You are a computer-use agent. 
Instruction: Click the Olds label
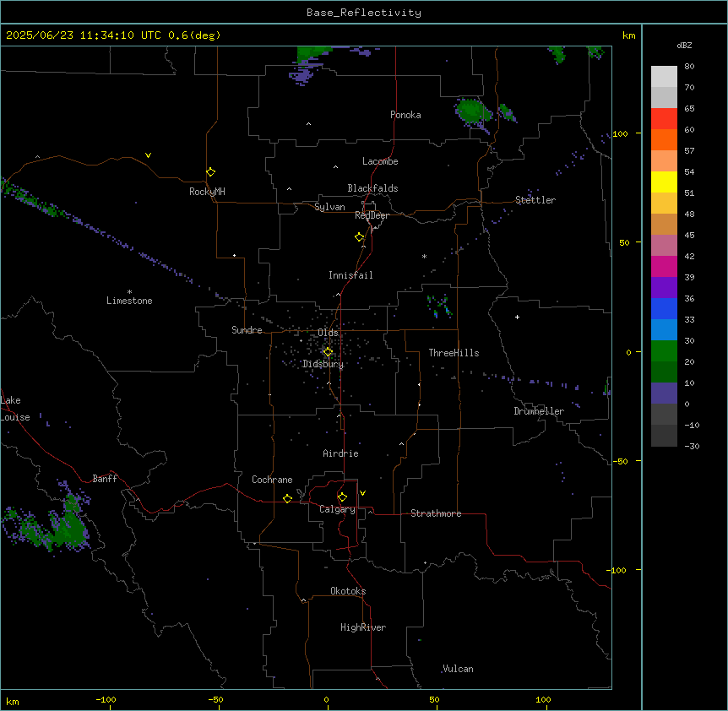(328, 333)
